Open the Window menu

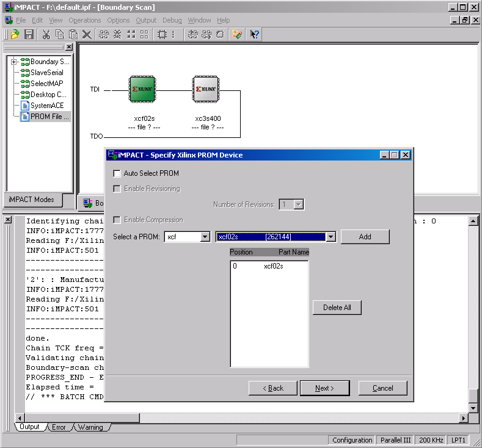199,20
